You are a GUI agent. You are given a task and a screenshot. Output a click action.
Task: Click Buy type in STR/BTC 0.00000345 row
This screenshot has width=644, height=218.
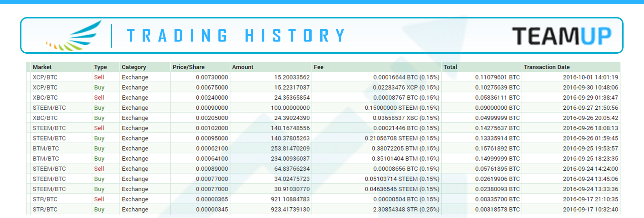click(x=99, y=210)
